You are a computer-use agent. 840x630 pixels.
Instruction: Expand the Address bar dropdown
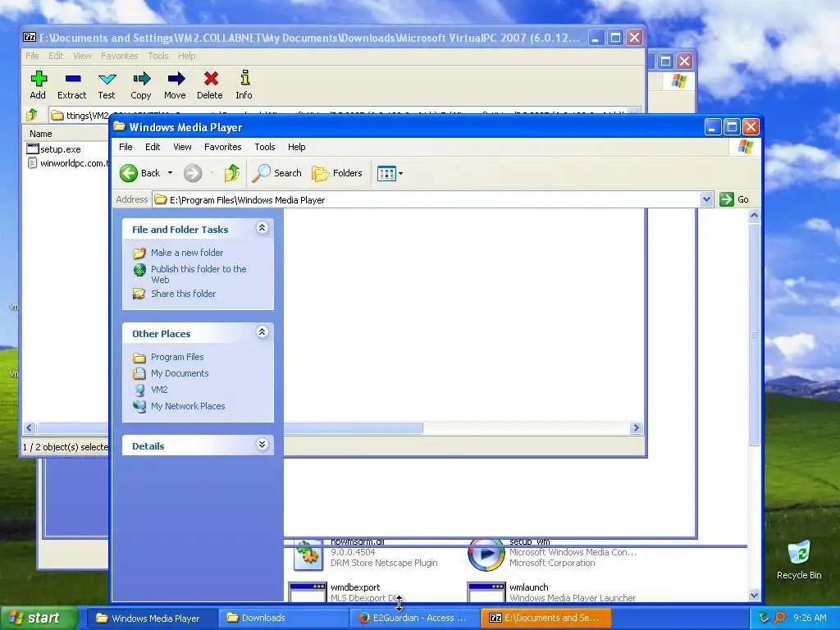[x=706, y=199]
